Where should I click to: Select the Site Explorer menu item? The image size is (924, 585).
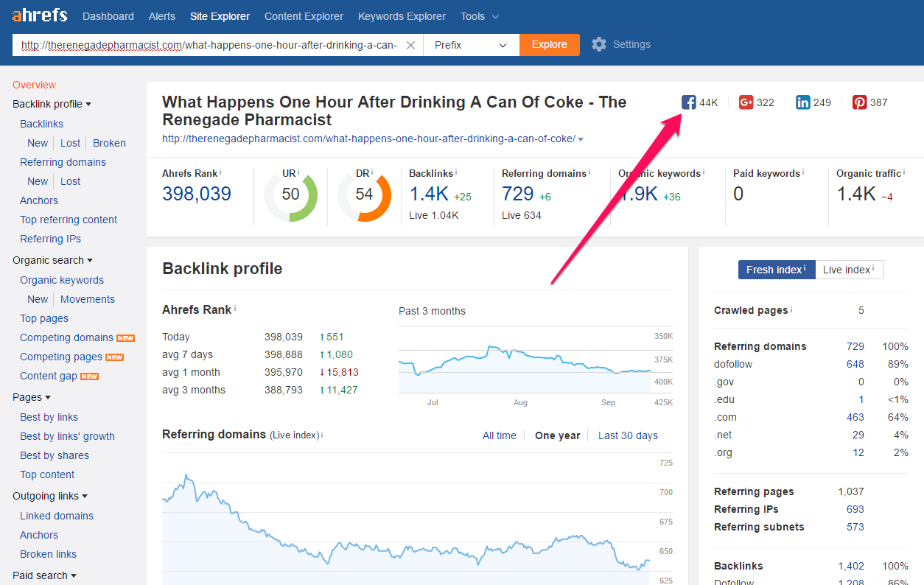220,16
